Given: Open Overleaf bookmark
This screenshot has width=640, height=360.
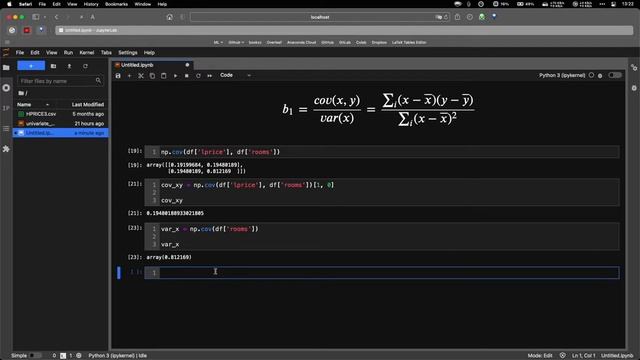Looking at the screenshot, I should click(274, 42).
